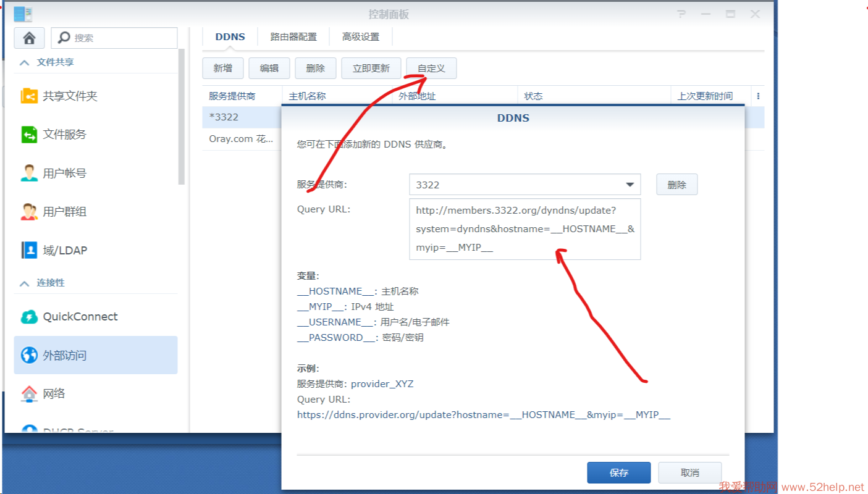Click inside the Query URL text box

(x=525, y=228)
